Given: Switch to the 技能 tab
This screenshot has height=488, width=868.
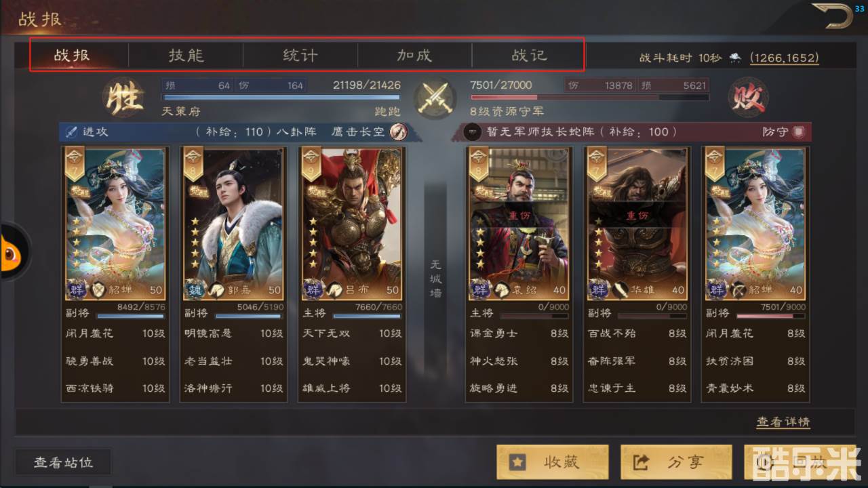Looking at the screenshot, I should (x=186, y=55).
